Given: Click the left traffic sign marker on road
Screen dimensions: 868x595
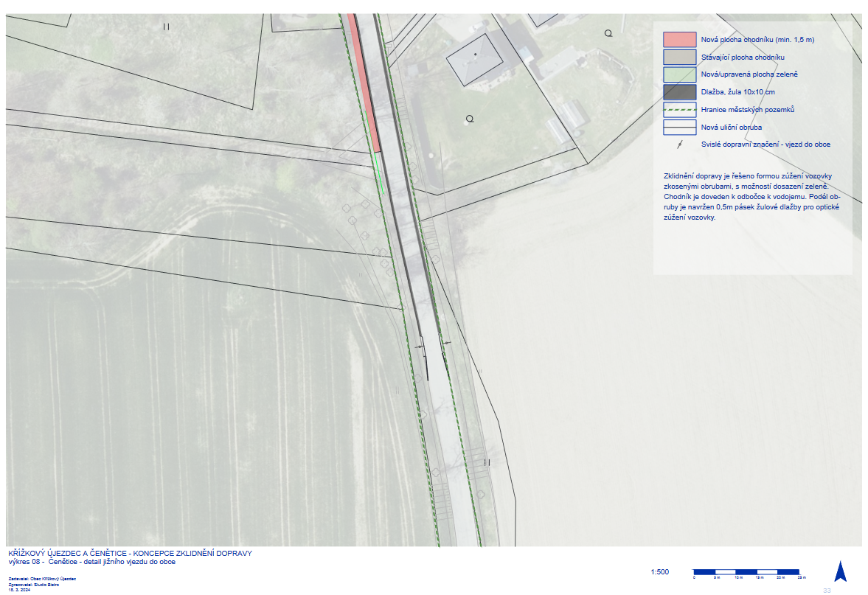Looking at the screenshot, I should pos(420,347).
